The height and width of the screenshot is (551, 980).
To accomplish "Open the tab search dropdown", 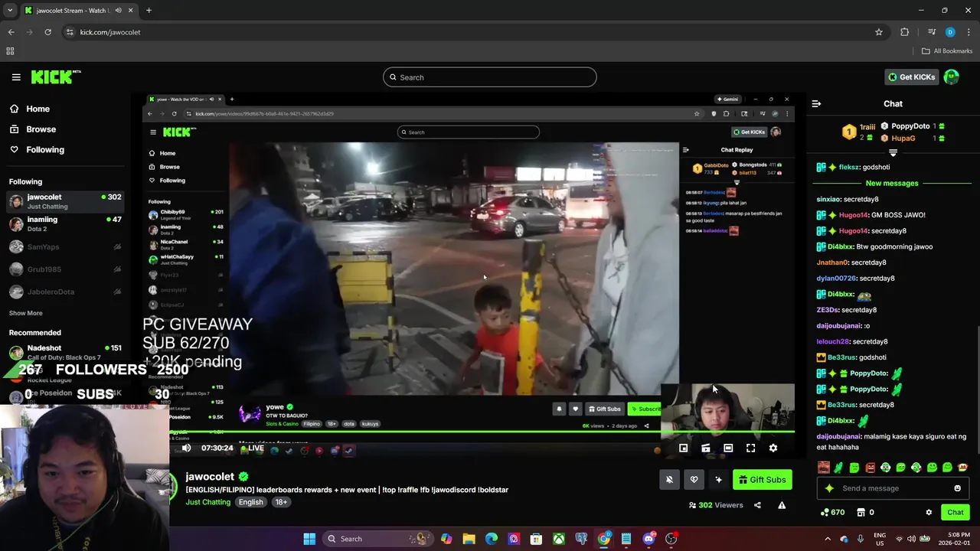I will (10, 11).
